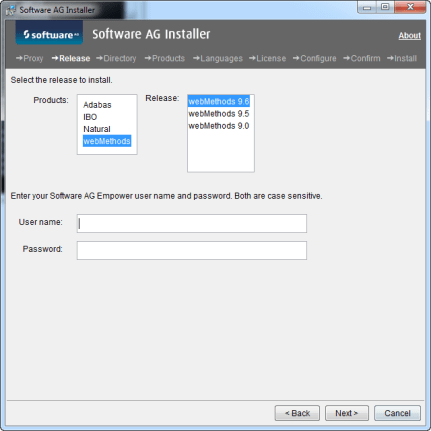Cancel the installer
The height and width of the screenshot is (431, 431).
click(x=397, y=413)
